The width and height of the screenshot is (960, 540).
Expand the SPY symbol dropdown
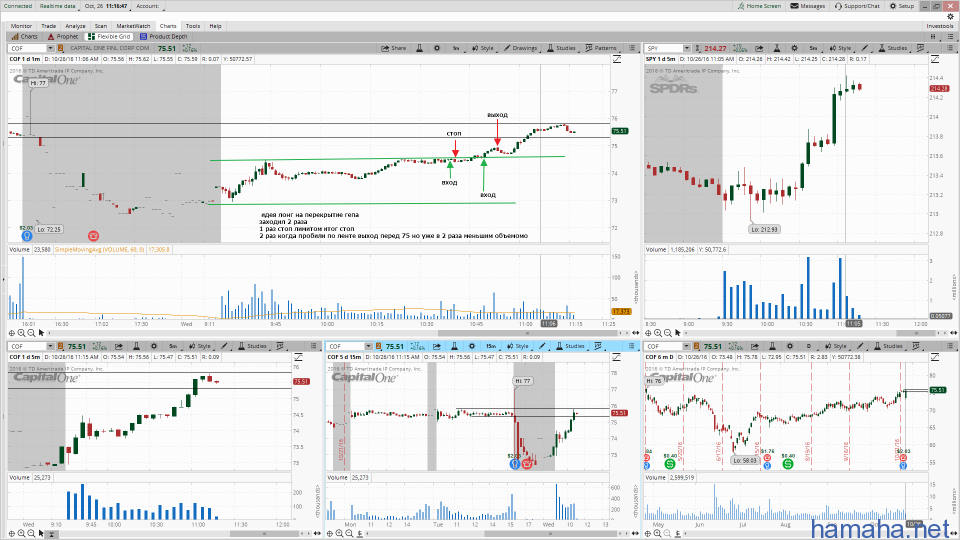(x=686, y=48)
